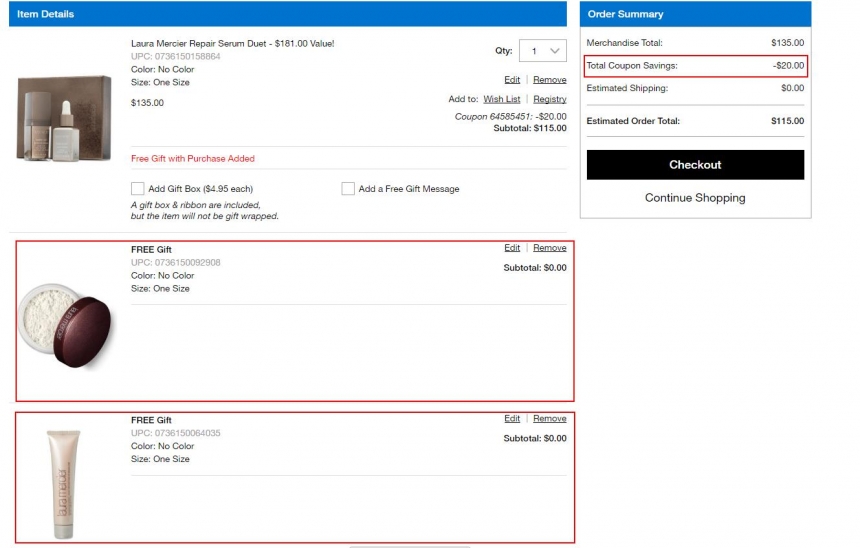Image resolution: width=860 pixels, height=548 pixels.
Task: Edit the FREE Gift with UPC 0736150064035
Action: 512,419
